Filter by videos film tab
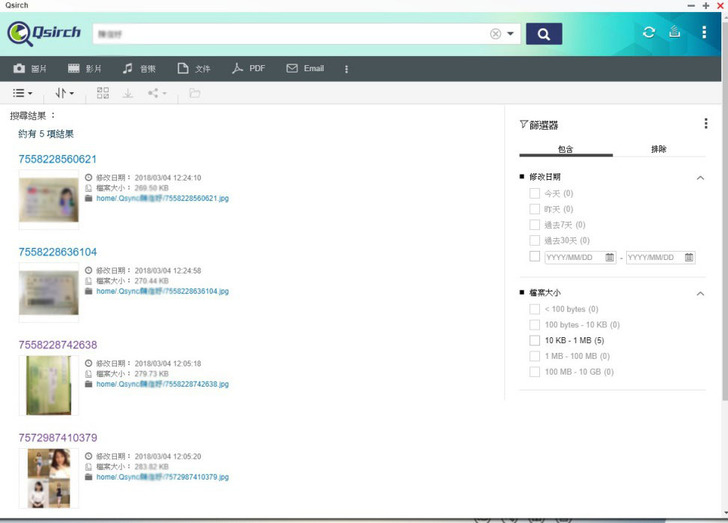Screen dimensions: 728x523 pos(84,69)
